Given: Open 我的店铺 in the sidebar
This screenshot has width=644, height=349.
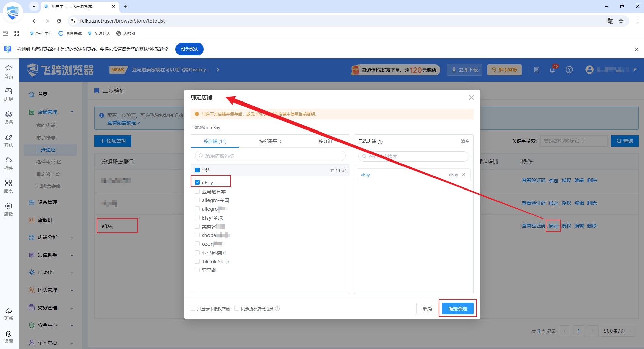Looking at the screenshot, I should [46, 125].
